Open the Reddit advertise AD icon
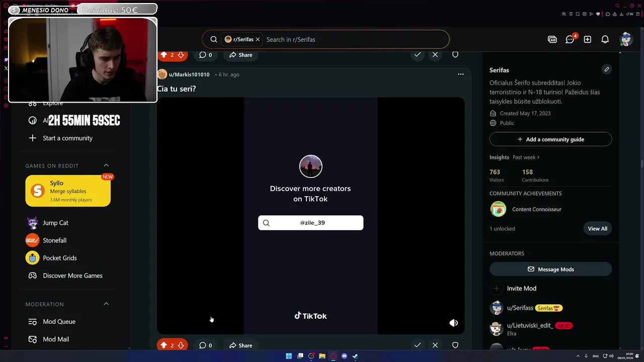The height and width of the screenshot is (362, 644). [x=552, y=39]
